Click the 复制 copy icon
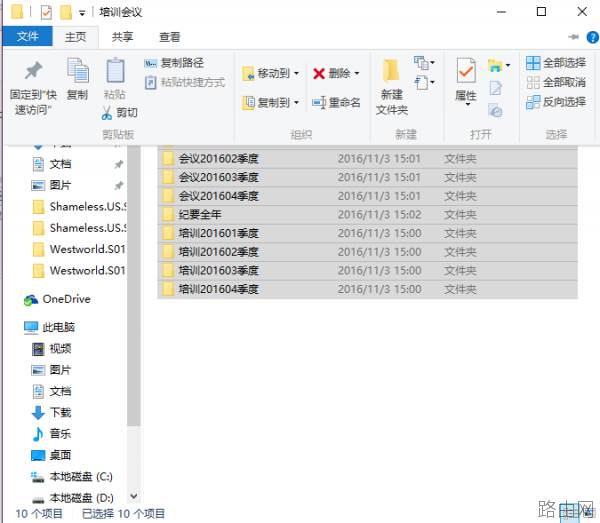 (78, 71)
